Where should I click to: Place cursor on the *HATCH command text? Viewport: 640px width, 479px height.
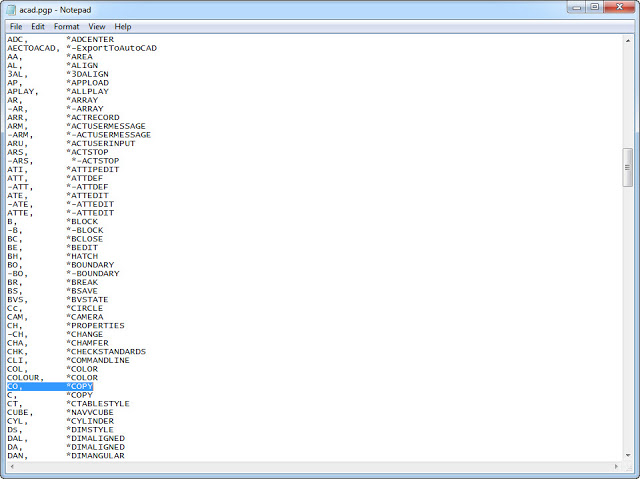click(x=82, y=256)
